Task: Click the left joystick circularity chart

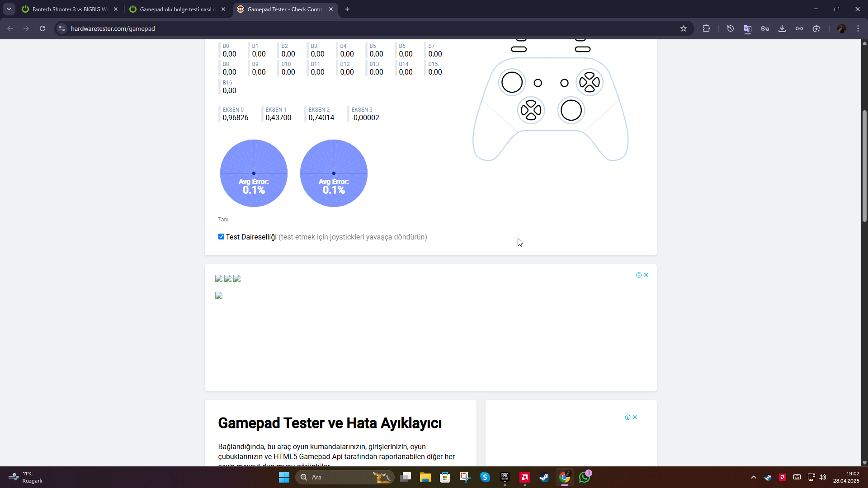Action: pos(254,173)
